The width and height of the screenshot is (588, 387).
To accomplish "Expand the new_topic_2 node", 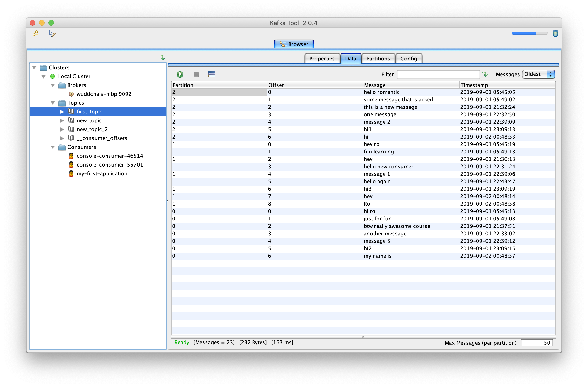I will 62,129.
